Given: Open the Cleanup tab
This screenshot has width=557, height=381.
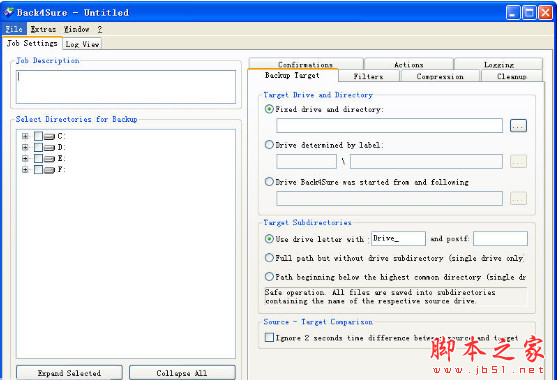Looking at the screenshot, I should (x=512, y=76).
